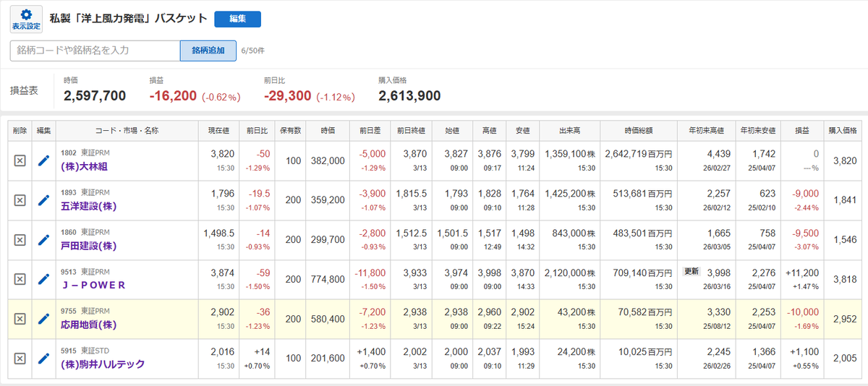The image size is (868, 386).
Task: Edit 五洋建設 holding with pencil icon
Action: (x=43, y=200)
